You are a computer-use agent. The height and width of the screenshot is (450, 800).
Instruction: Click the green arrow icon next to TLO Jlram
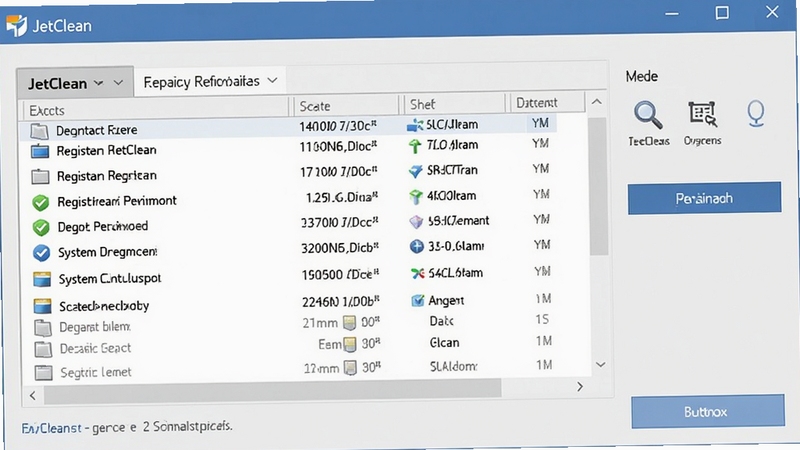[415, 146]
